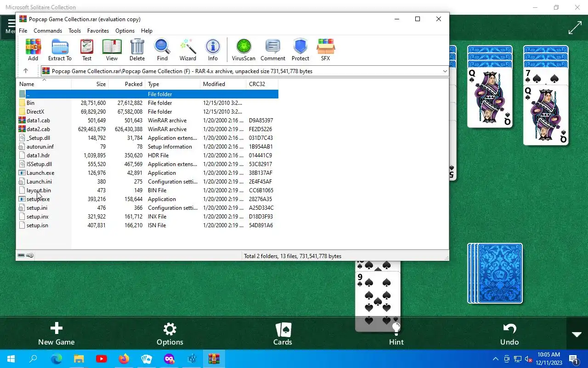Select the Launch.ini file
Viewport: 588px width, 368px height.
point(147,182)
